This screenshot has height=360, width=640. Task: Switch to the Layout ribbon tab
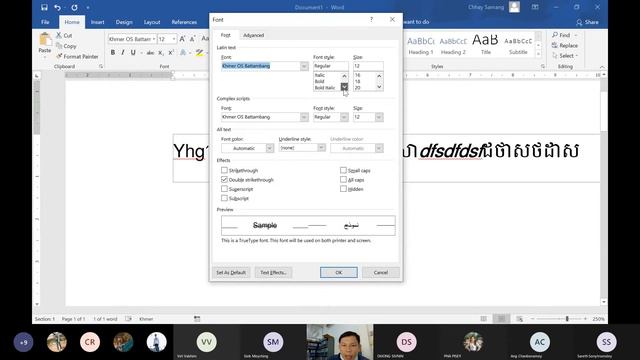(x=152, y=22)
